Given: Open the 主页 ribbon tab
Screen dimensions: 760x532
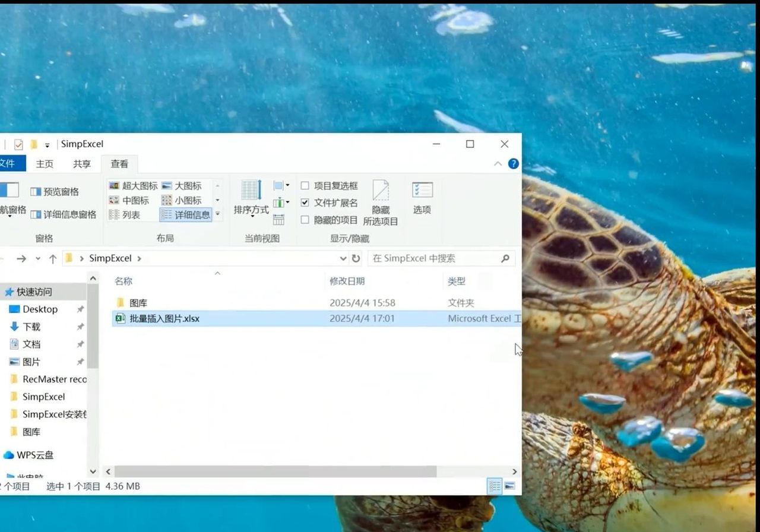Looking at the screenshot, I should click(45, 164).
